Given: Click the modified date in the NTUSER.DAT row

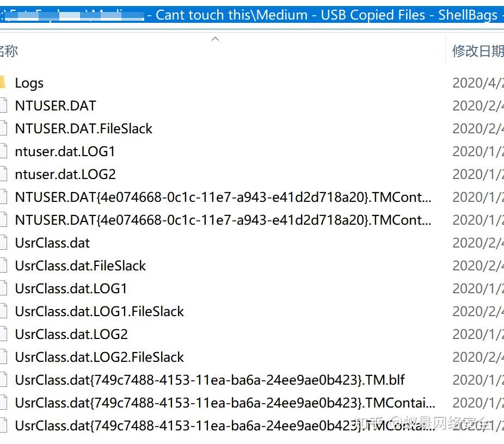Looking at the screenshot, I should (478, 106).
